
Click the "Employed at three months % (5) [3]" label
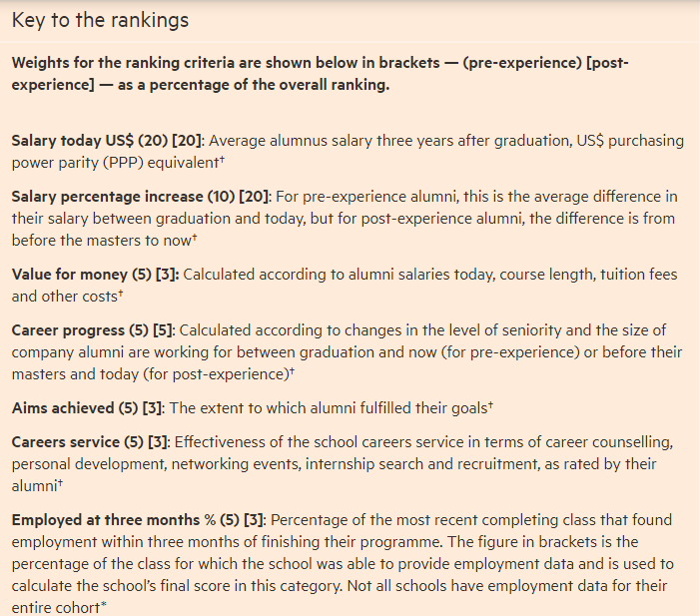139,520
